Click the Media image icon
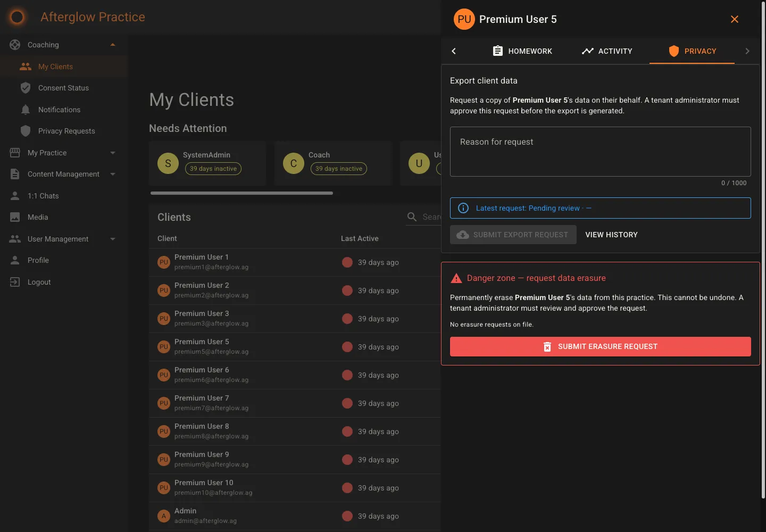 coord(15,217)
